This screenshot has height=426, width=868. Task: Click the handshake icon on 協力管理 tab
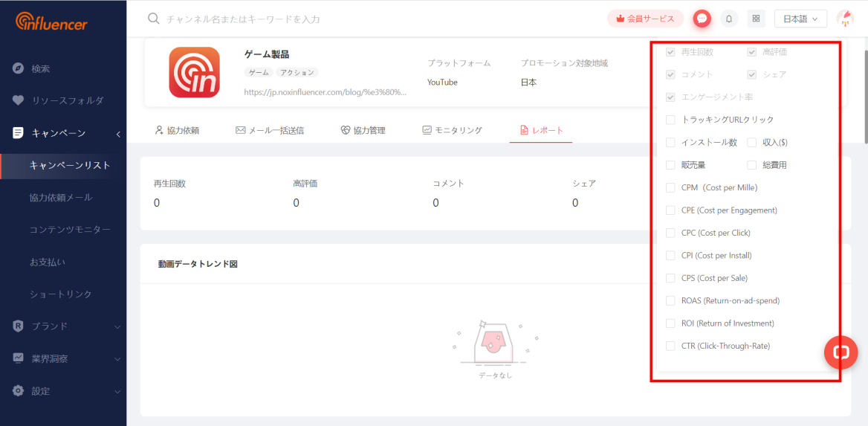345,131
